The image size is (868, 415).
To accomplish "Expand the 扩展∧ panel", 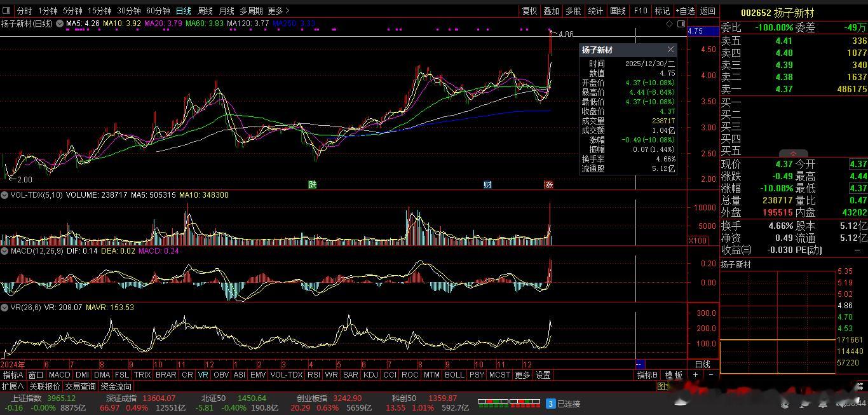I will point(13,386).
